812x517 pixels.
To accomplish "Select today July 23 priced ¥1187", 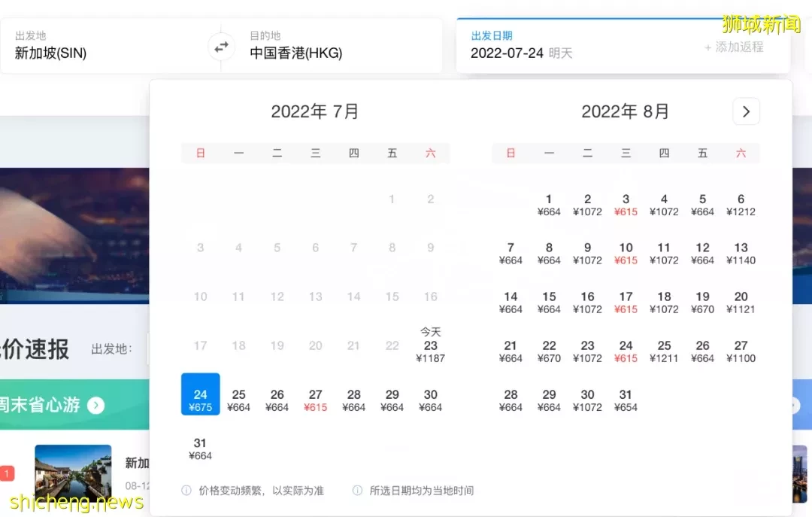I will click(x=430, y=345).
